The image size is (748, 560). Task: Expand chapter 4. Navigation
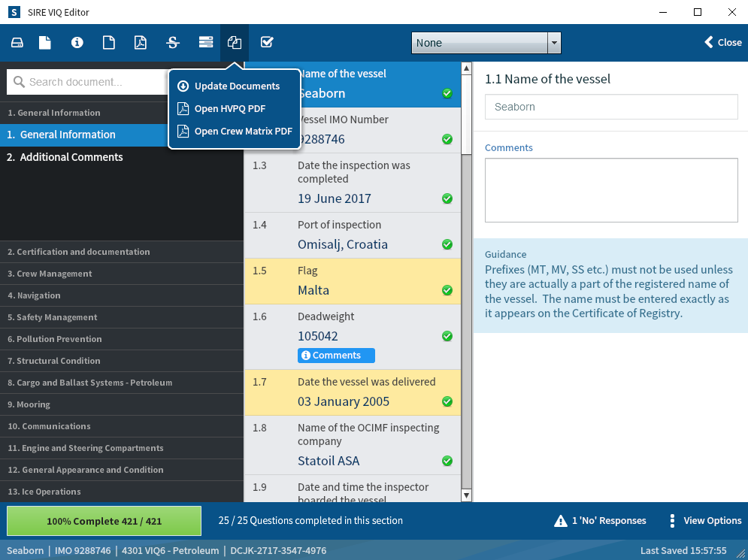tap(122, 295)
